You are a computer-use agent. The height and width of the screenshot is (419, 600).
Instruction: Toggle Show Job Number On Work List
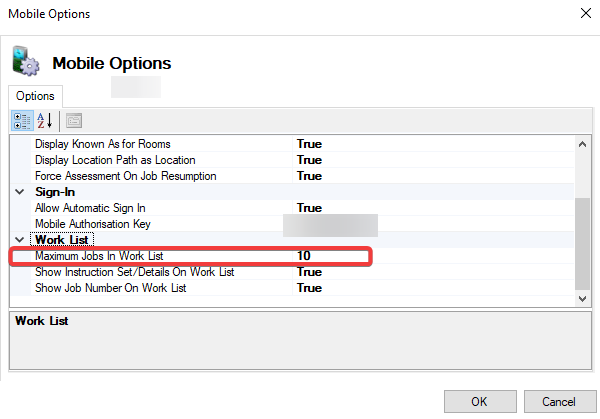click(x=308, y=288)
